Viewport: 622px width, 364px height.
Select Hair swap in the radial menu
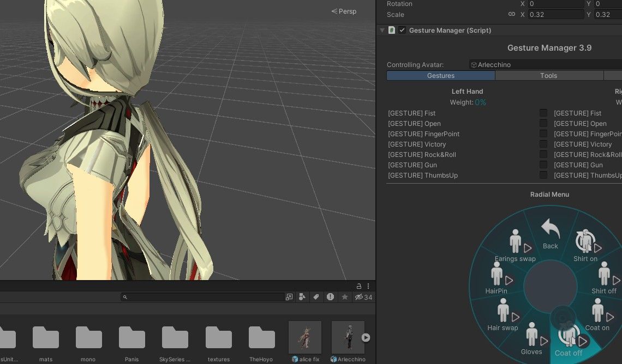click(x=503, y=315)
